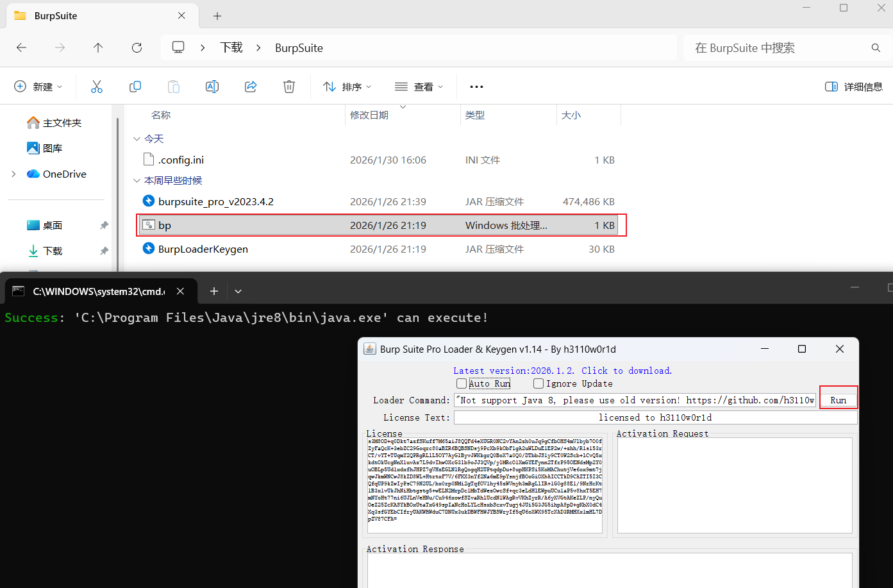Toggle the Ignore Update checkbox
This screenshot has height=588, width=893.
pos(538,383)
